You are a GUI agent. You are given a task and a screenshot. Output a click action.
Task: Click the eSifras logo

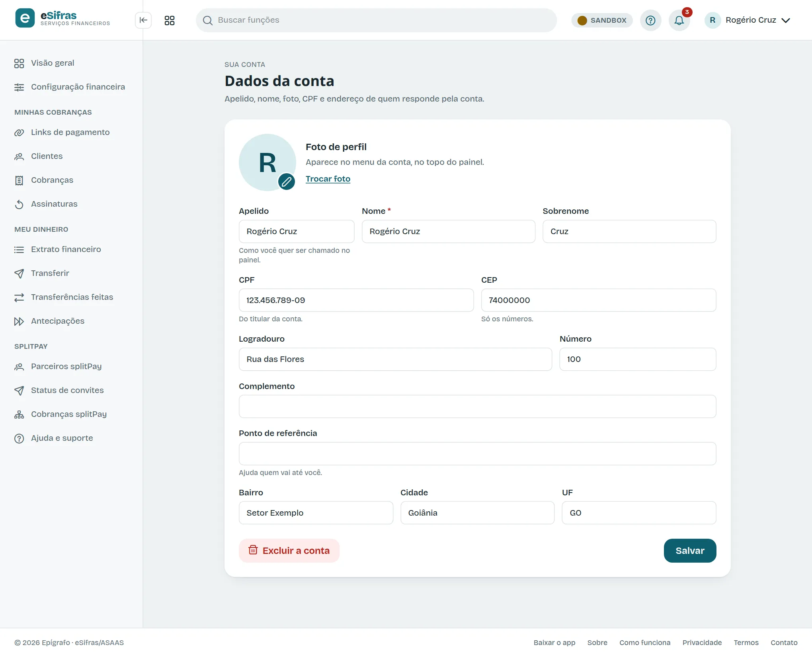[62, 18]
